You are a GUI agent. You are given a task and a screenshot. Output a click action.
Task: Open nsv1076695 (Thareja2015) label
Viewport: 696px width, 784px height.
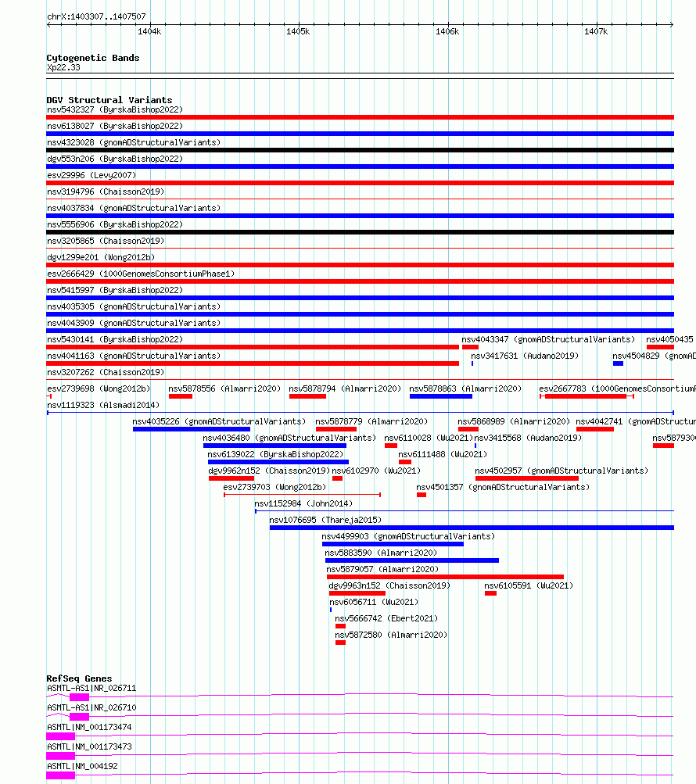pos(325,520)
